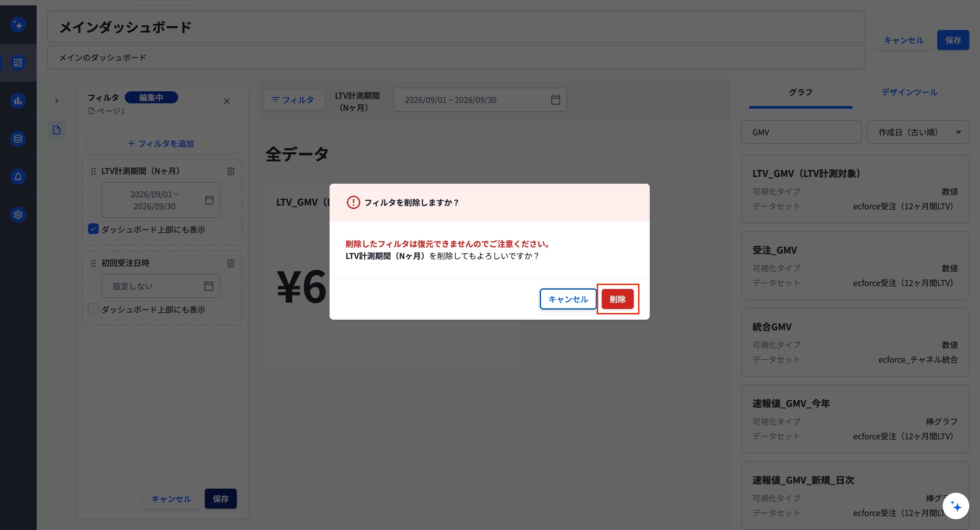Click キャンセル at bottom of filter panel
This screenshot has width=980, height=530.
171,499
